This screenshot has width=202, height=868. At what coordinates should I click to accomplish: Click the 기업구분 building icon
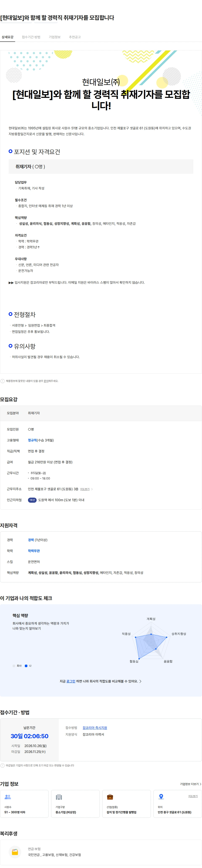pyautogui.click(x=59, y=797)
